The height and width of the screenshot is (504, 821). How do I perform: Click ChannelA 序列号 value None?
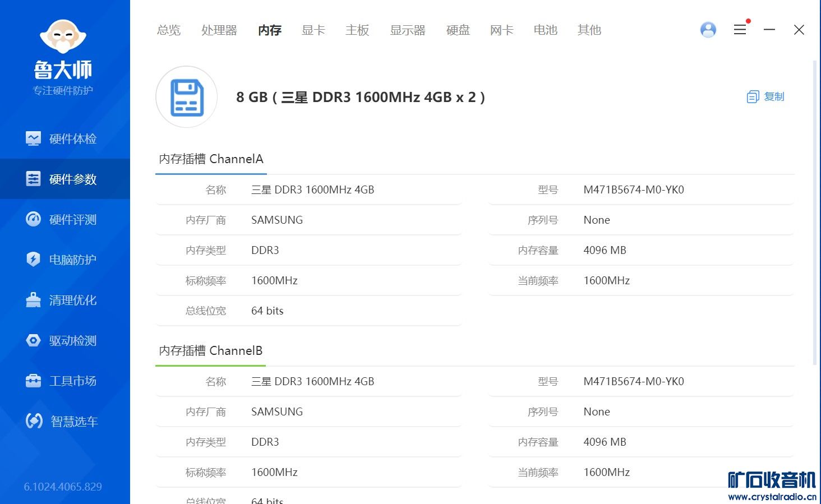tap(597, 220)
